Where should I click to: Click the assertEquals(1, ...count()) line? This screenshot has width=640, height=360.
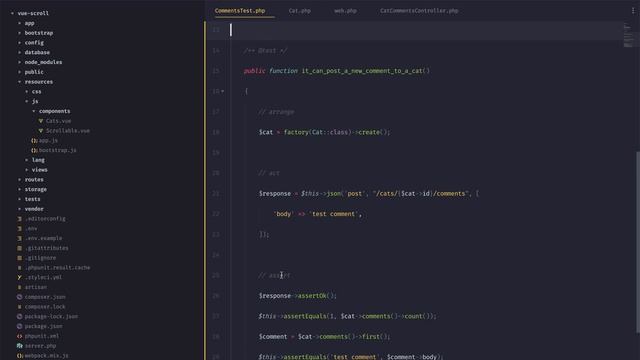tap(347, 316)
